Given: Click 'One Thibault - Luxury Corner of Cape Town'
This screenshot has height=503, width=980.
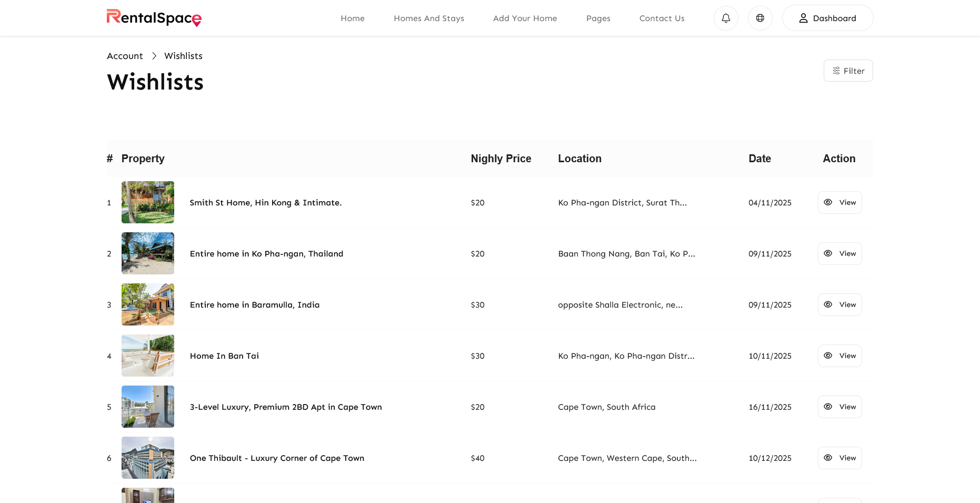Looking at the screenshot, I should (x=277, y=458).
